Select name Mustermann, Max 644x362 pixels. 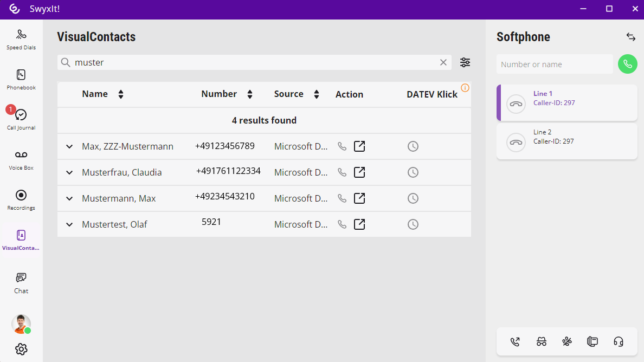[x=119, y=199]
